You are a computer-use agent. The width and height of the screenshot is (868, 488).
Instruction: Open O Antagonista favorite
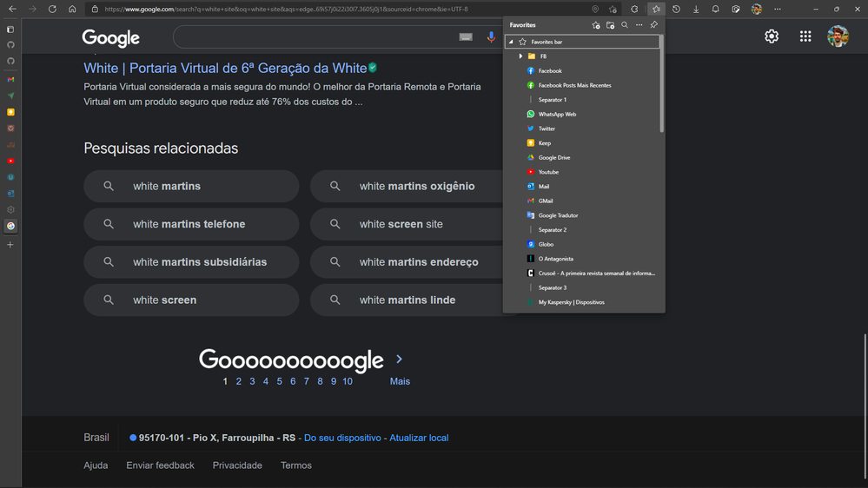582,259
